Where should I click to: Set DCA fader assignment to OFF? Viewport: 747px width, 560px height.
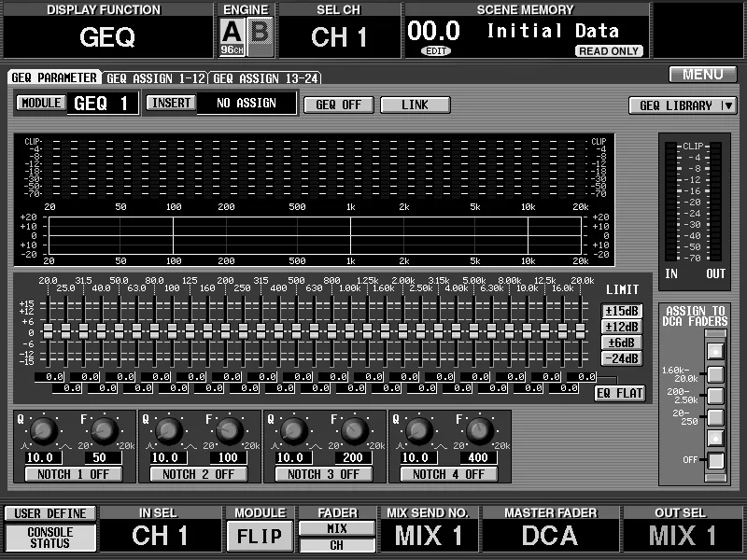click(715, 460)
